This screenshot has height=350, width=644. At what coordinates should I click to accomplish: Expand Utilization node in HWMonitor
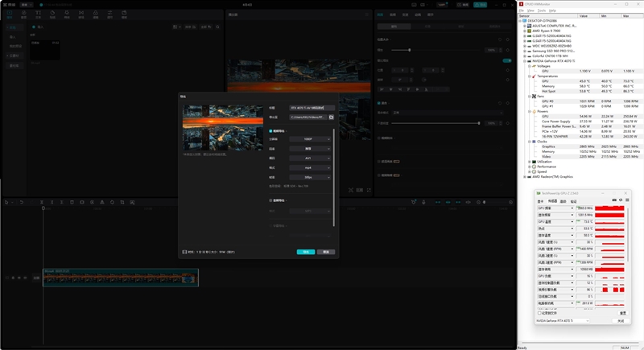(x=530, y=162)
